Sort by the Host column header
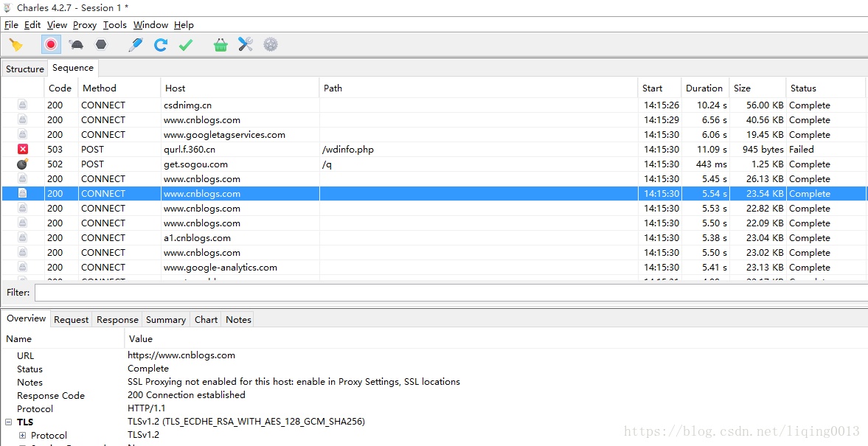868x446 pixels. [240, 88]
